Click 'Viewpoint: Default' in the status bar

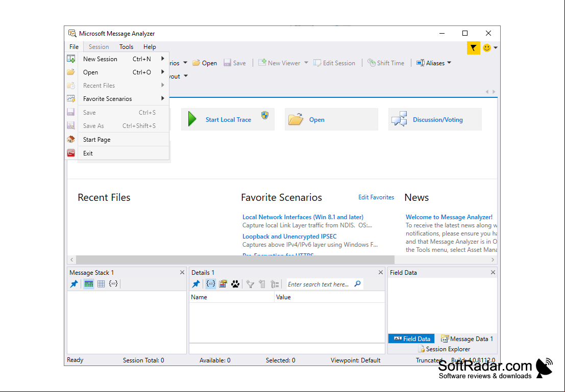point(355,360)
